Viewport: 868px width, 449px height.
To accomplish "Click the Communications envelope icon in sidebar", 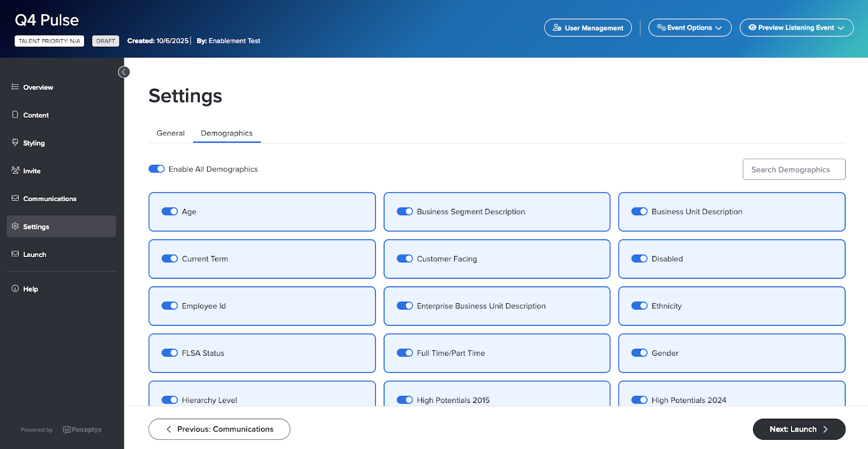I will coord(15,198).
